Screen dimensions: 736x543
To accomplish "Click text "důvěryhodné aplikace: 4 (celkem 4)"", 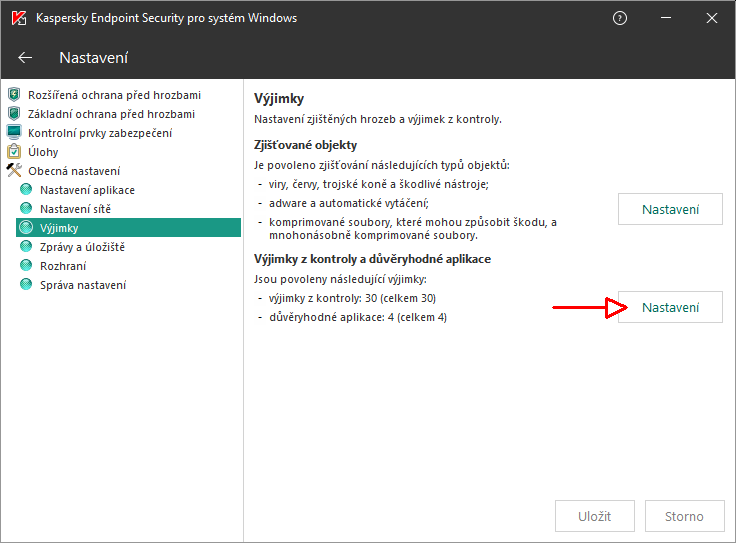I will click(x=358, y=317).
